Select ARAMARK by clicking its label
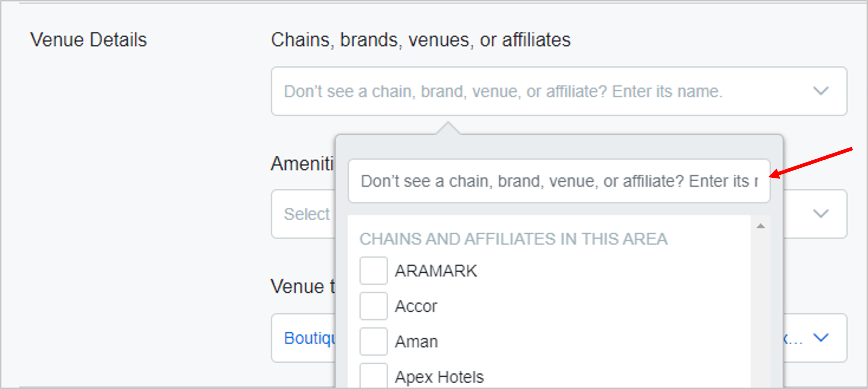868x389 pixels. coord(436,271)
